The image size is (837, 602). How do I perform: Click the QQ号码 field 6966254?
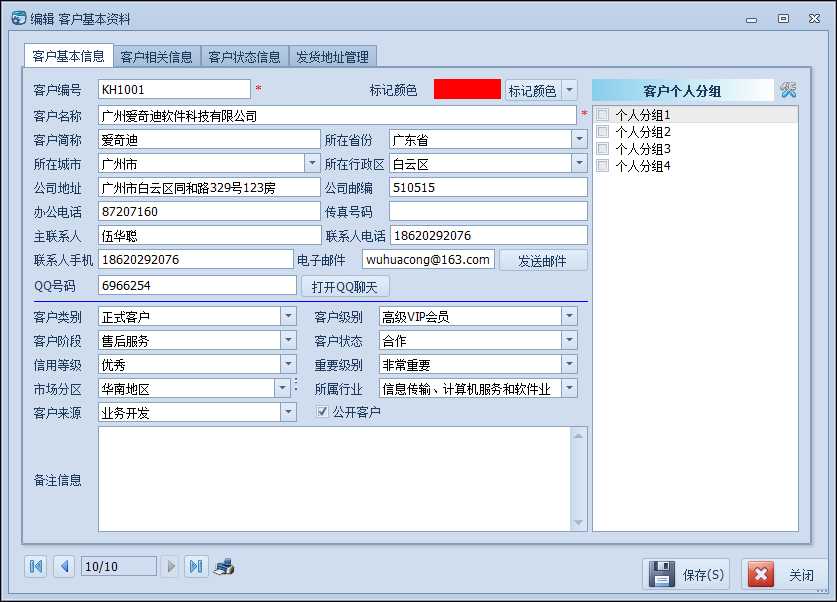point(197,285)
